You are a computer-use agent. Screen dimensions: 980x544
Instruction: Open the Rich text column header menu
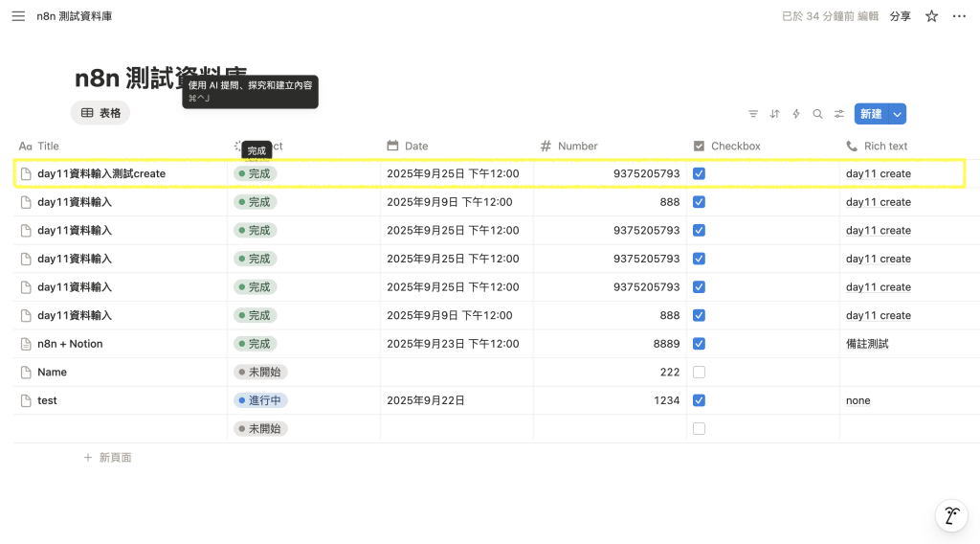coord(877,147)
